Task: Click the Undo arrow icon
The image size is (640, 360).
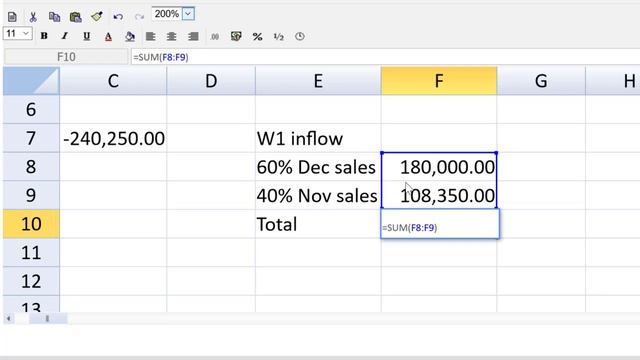Action: [x=118, y=17]
